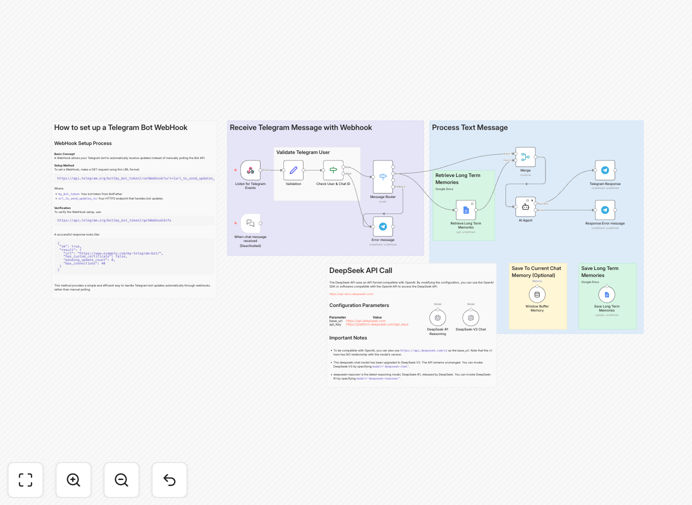
Task: Select the Save Long Term Memories node
Action: coord(607,294)
